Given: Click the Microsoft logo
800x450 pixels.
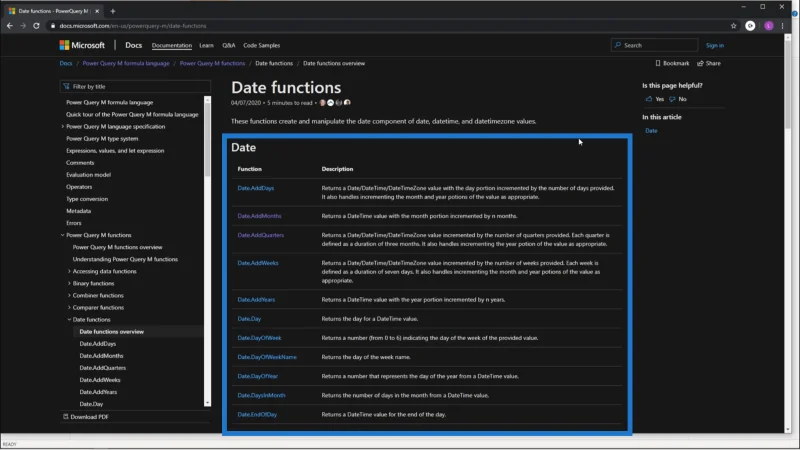Looking at the screenshot, I should [x=82, y=45].
